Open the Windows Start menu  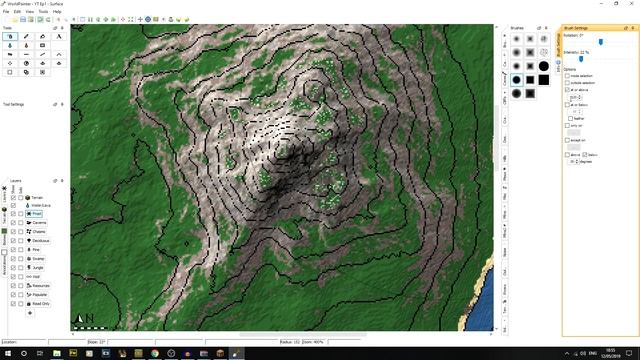click(8, 353)
